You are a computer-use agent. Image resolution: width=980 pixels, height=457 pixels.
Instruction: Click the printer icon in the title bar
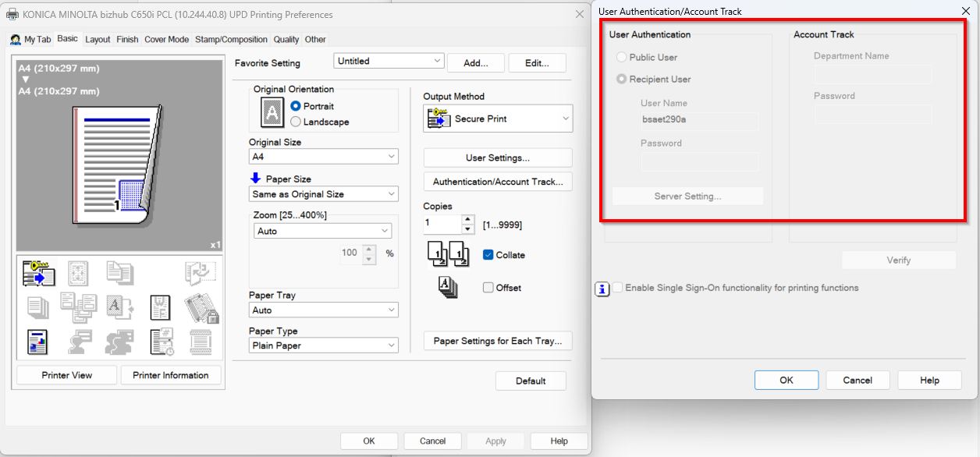(x=12, y=15)
